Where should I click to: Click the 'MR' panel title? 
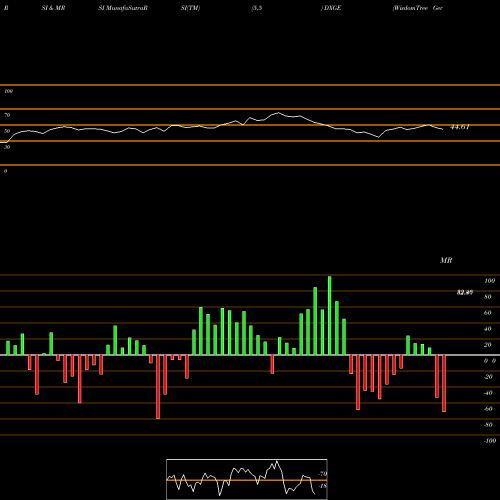click(446, 260)
